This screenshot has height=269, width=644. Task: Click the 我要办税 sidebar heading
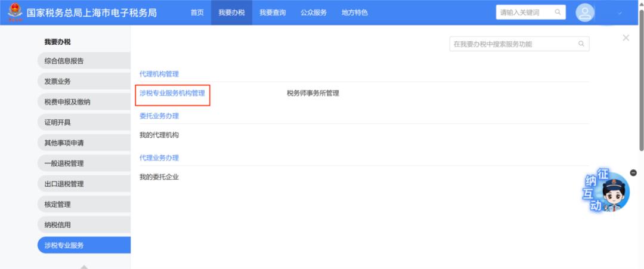click(57, 42)
